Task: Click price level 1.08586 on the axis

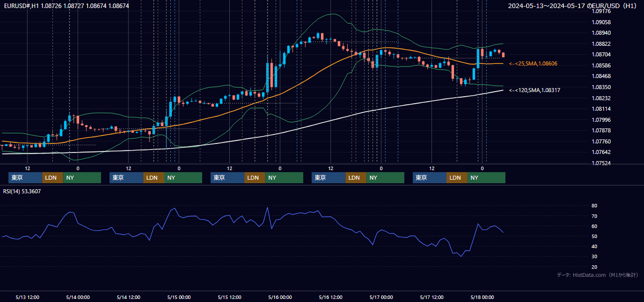Action: pos(601,65)
